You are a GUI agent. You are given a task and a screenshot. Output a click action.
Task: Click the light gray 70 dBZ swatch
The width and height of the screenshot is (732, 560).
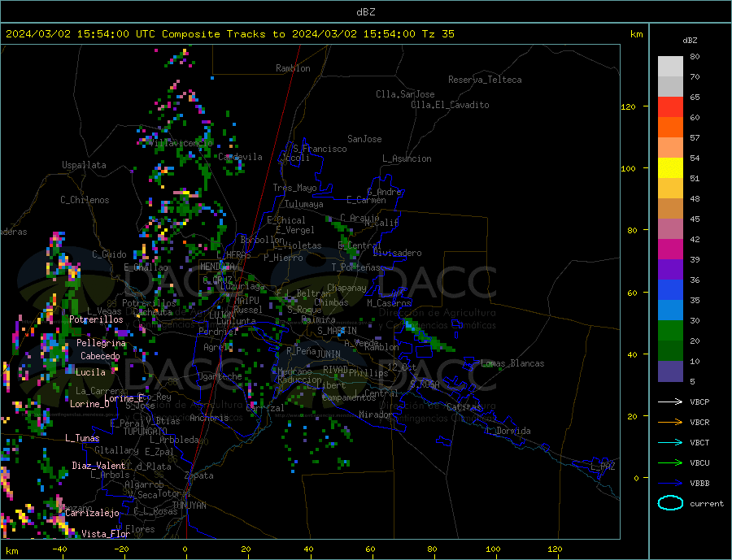click(x=670, y=67)
